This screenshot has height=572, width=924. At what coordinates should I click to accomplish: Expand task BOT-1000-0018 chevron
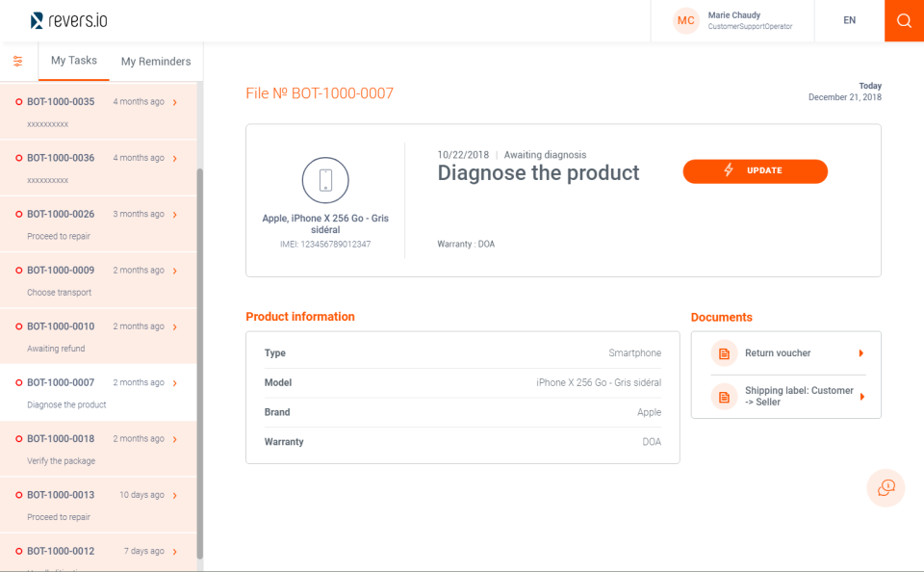175,439
